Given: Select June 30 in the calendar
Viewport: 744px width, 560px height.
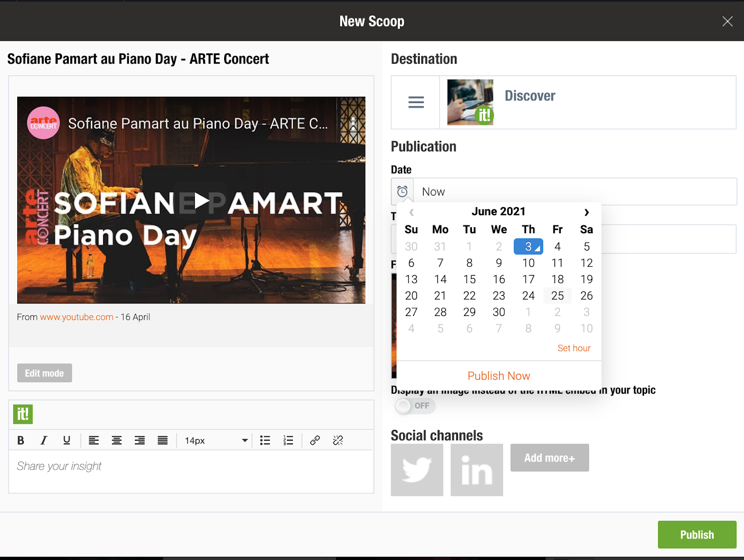Looking at the screenshot, I should pos(499,312).
